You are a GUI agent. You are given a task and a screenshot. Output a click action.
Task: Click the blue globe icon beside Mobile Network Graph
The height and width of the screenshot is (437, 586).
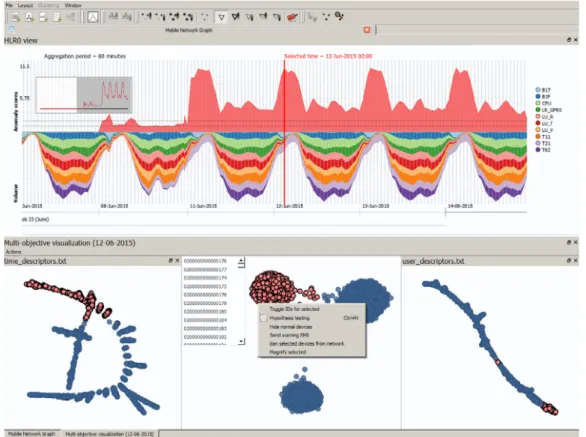[x=12, y=30]
